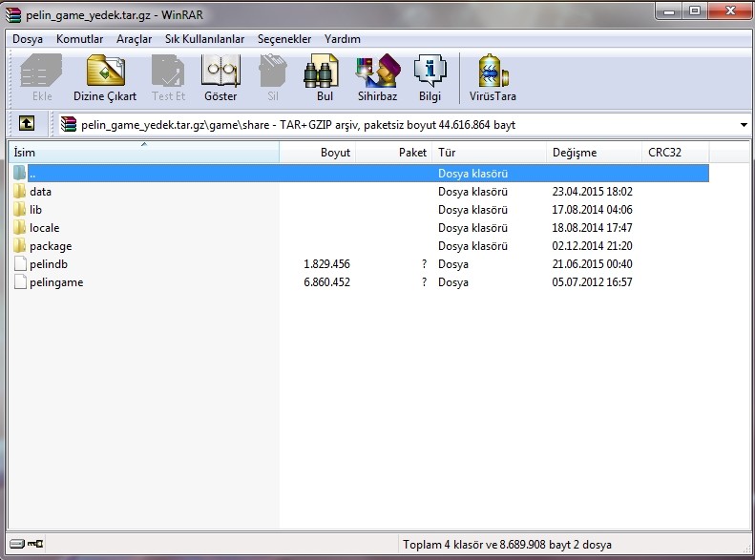Open the Sık Kullanılanlar menu
755x560 pixels.
tap(204, 39)
